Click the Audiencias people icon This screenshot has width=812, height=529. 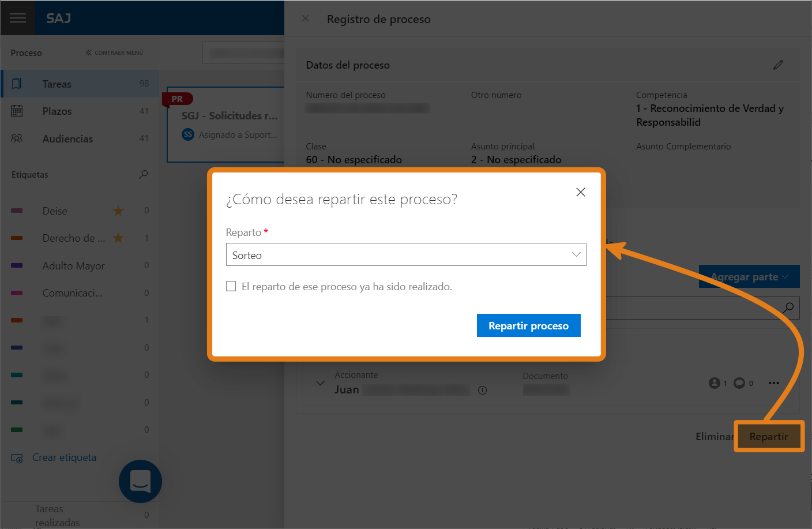tap(17, 138)
